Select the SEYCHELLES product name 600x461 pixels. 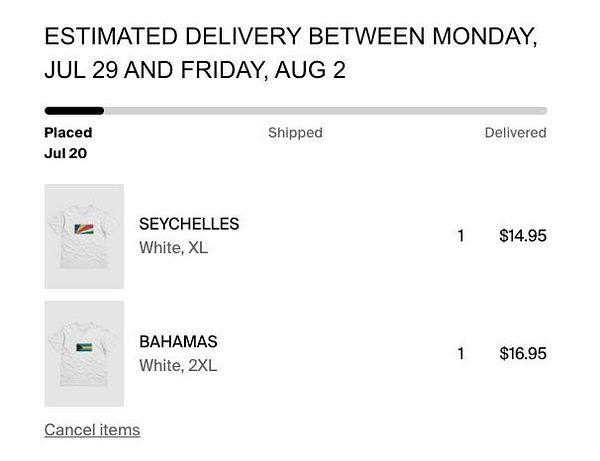point(189,224)
